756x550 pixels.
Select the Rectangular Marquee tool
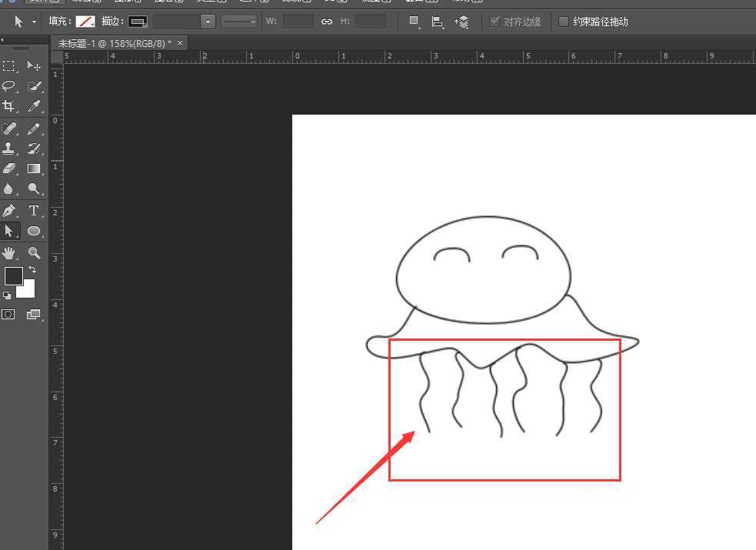pyautogui.click(x=9, y=67)
